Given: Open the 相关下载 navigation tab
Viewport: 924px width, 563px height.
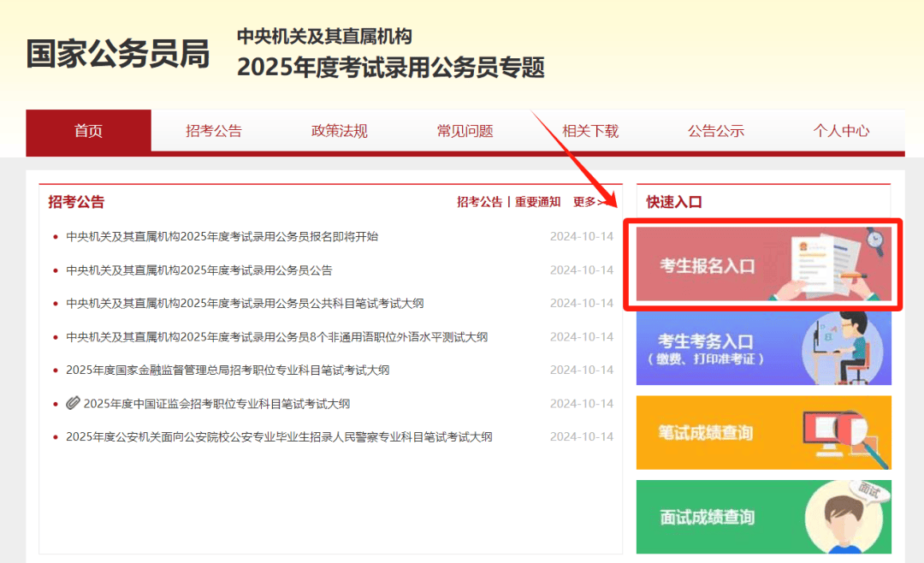Looking at the screenshot, I should tap(590, 131).
